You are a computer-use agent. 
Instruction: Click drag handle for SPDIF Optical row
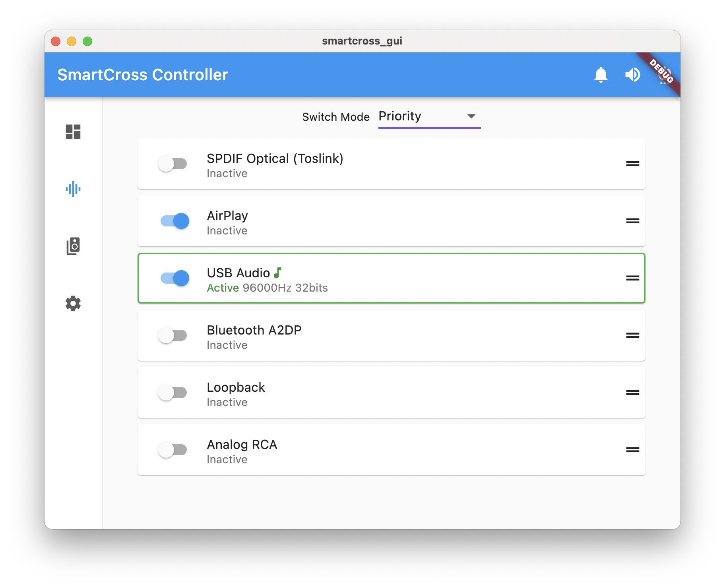coord(633,164)
